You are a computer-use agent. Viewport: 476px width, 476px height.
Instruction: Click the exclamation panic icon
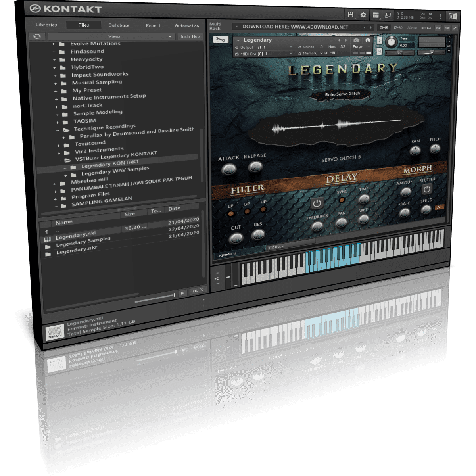pyautogui.click(x=440, y=17)
